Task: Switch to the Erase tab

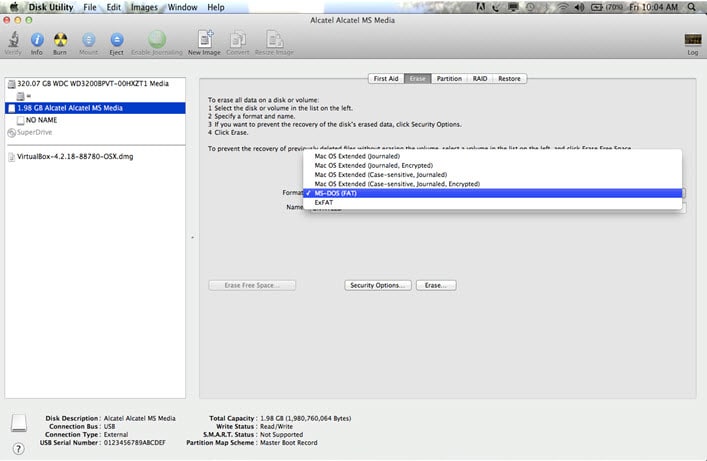Action: point(418,78)
